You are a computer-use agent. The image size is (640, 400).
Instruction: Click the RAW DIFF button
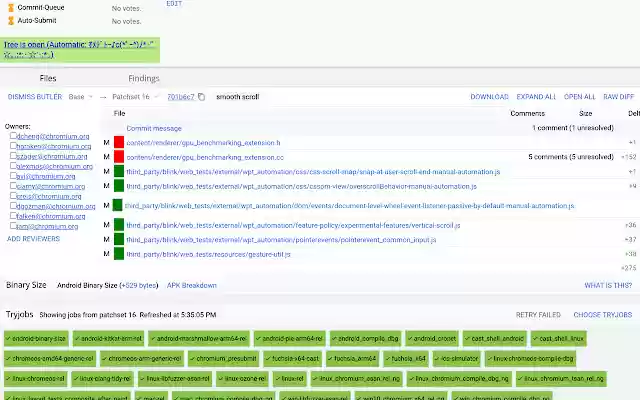[619, 97]
